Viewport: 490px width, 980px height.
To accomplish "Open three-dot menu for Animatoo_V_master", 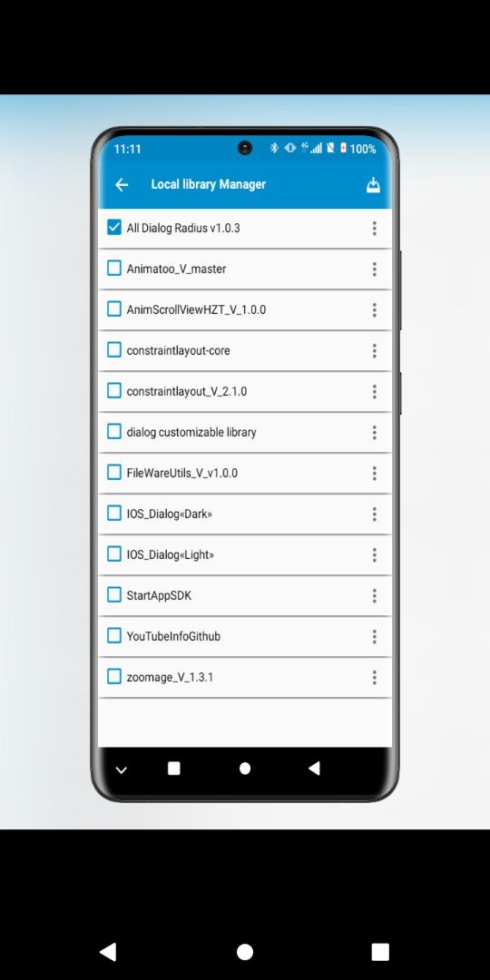I will coord(375,269).
